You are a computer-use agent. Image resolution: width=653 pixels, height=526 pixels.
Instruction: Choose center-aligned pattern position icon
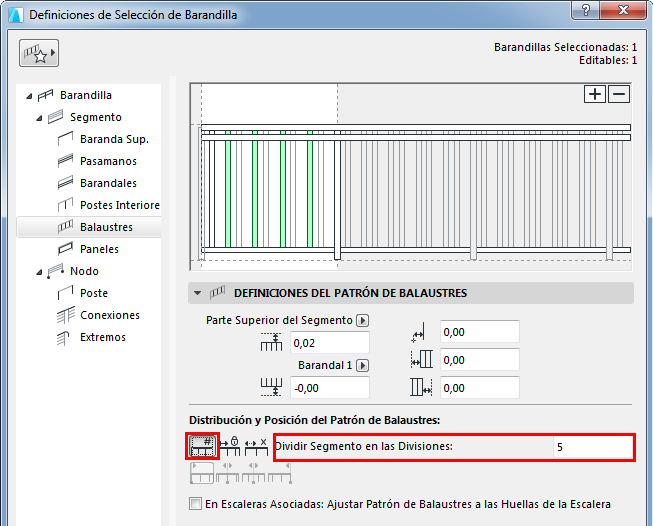(x=227, y=473)
